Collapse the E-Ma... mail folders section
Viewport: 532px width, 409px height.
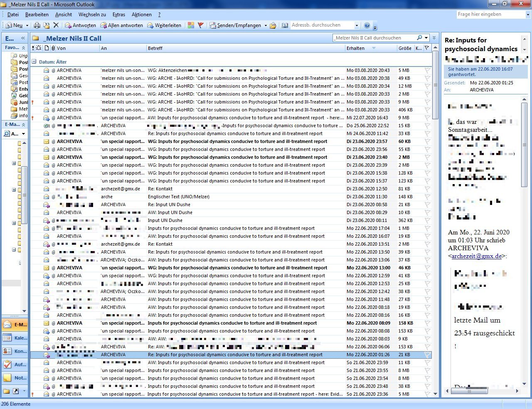pos(23,125)
